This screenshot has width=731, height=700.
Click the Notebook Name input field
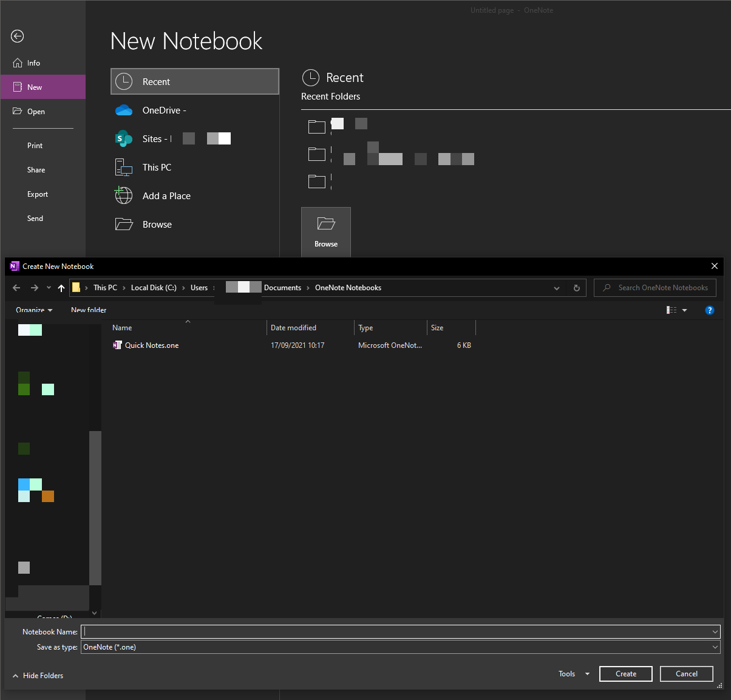tap(395, 632)
